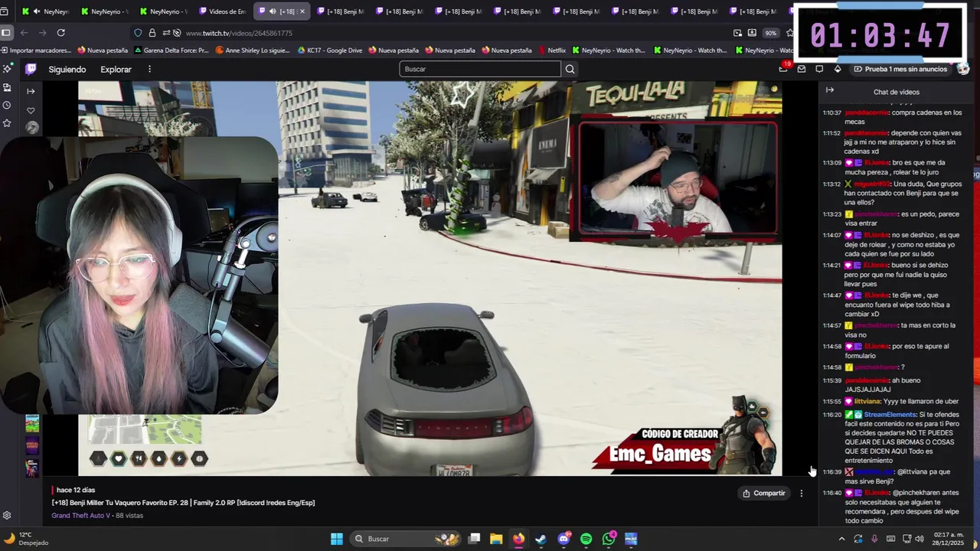Click the Benji Miller video title

click(183, 503)
